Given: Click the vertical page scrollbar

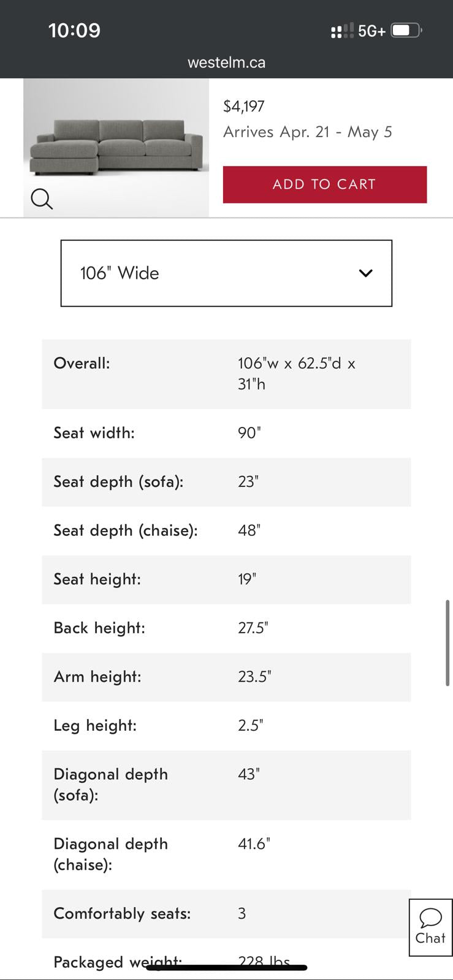Looking at the screenshot, I should tap(447, 643).
